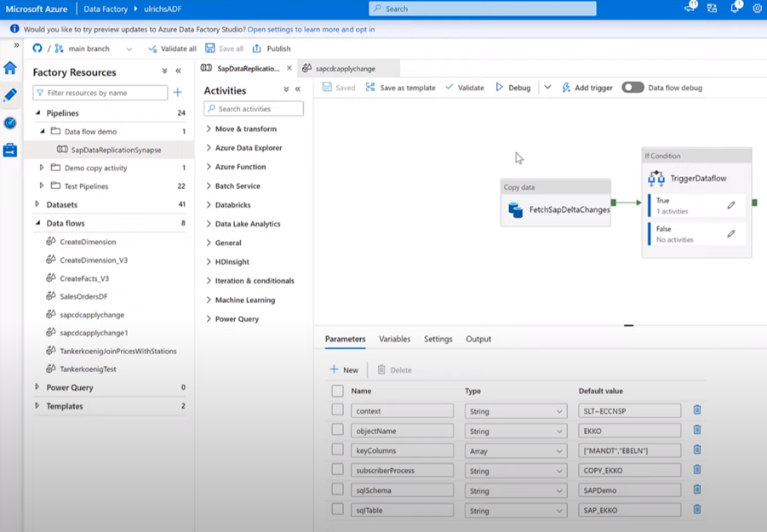Expand the Datasets tree node
The width and height of the screenshot is (767, 532).
point(37,204)
